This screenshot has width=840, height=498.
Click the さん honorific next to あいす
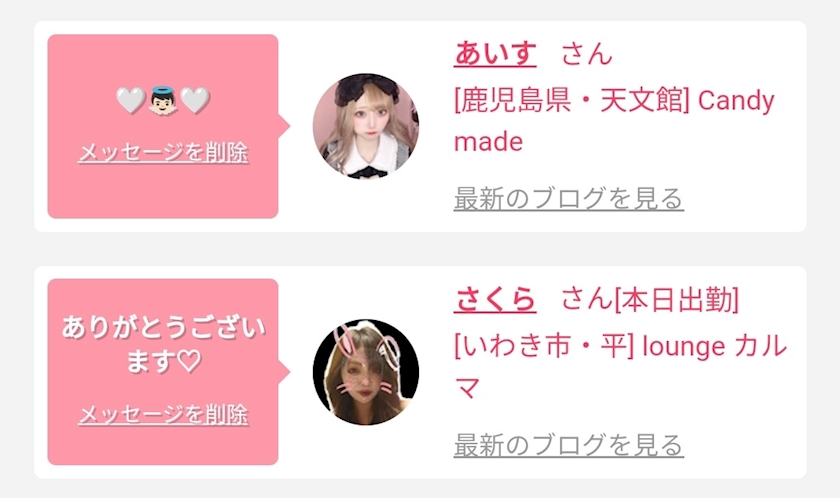tap(587, 54)
